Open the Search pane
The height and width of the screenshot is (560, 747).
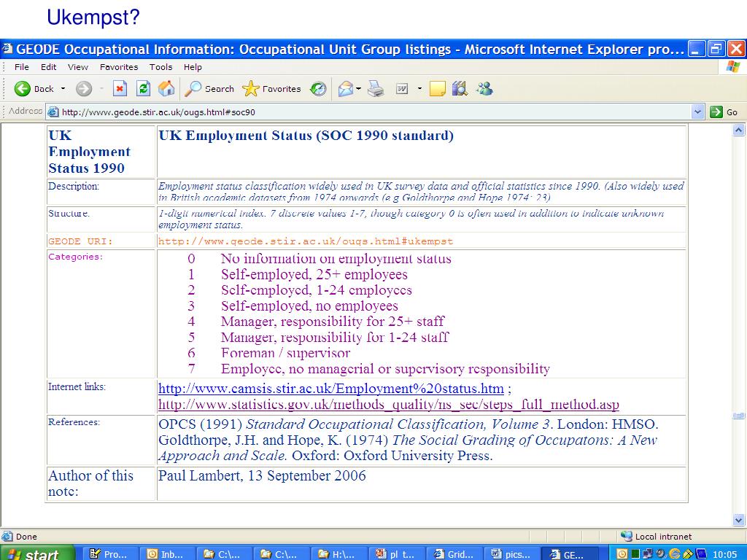209,89
